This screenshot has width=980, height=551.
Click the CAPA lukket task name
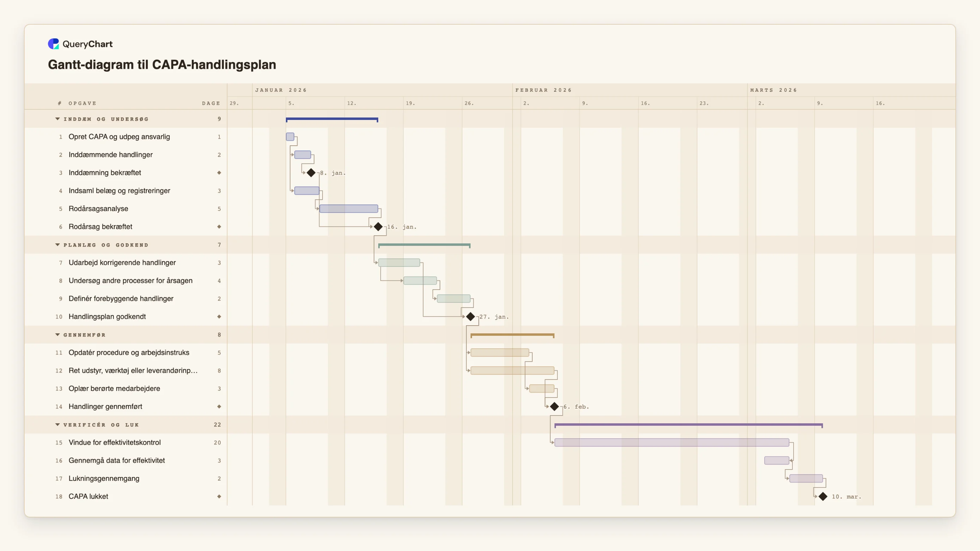pos(88,497)
